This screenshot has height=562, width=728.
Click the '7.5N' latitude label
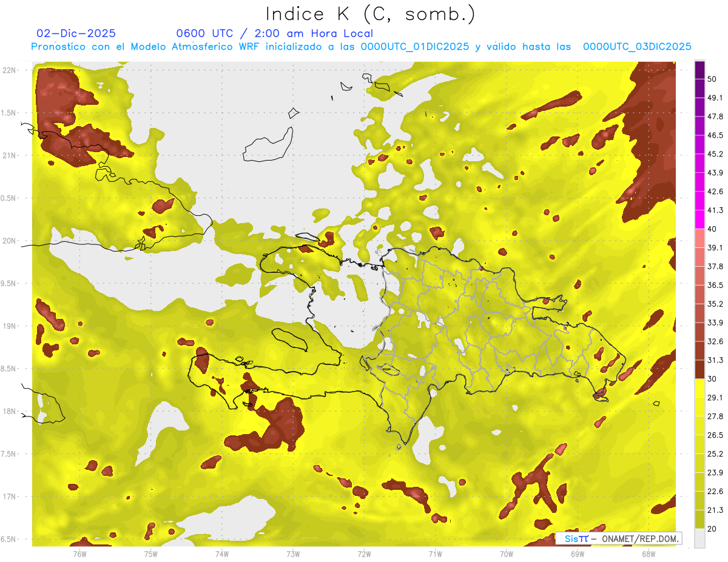[8, 454]
